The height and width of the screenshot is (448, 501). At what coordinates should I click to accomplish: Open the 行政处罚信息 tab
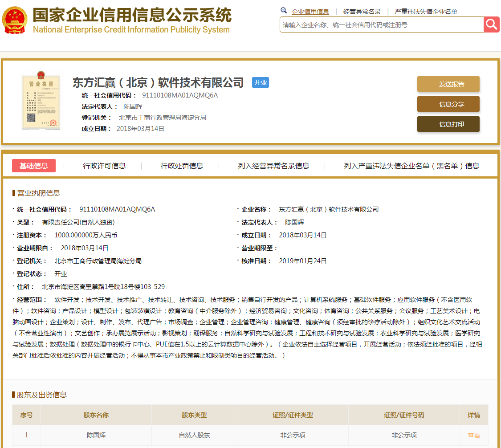(182, 166)
